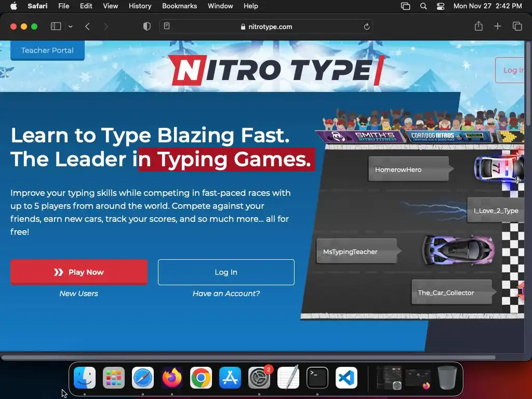Open a new tab with plus icon
This screenshot has width=532, height=399.
coord(497,26)
